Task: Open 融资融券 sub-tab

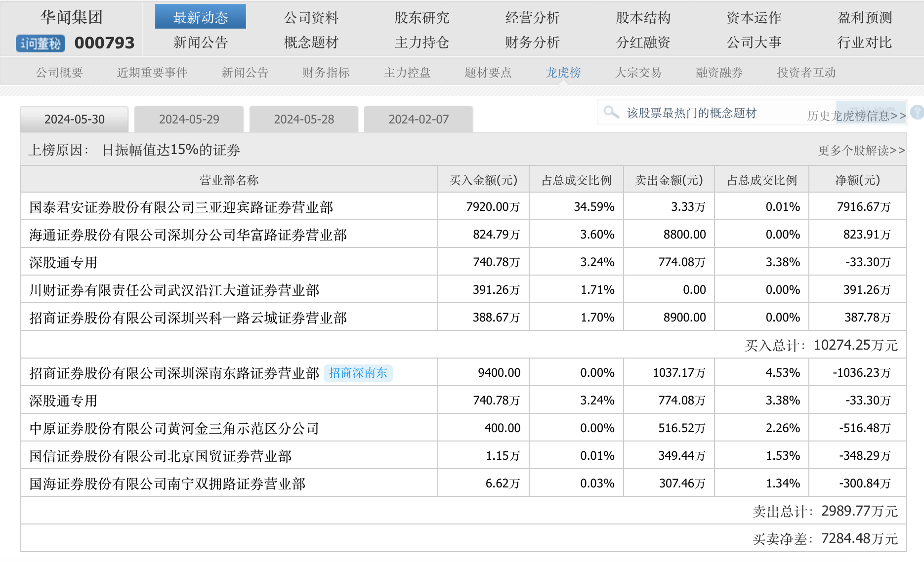Action: pos(719,73)
